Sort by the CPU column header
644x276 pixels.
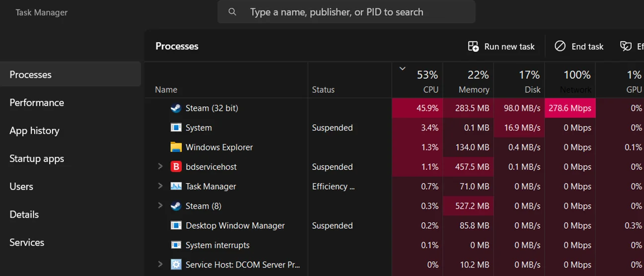click(x=418, y=80)
